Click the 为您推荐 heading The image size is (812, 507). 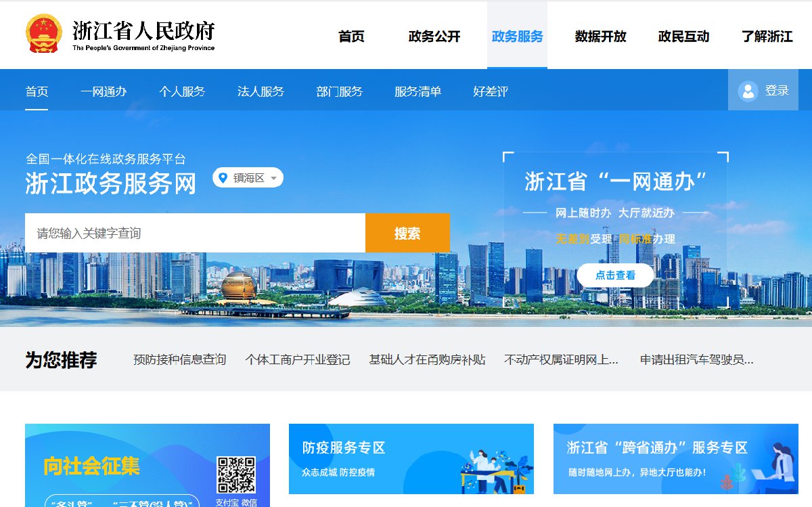(61, 360)
